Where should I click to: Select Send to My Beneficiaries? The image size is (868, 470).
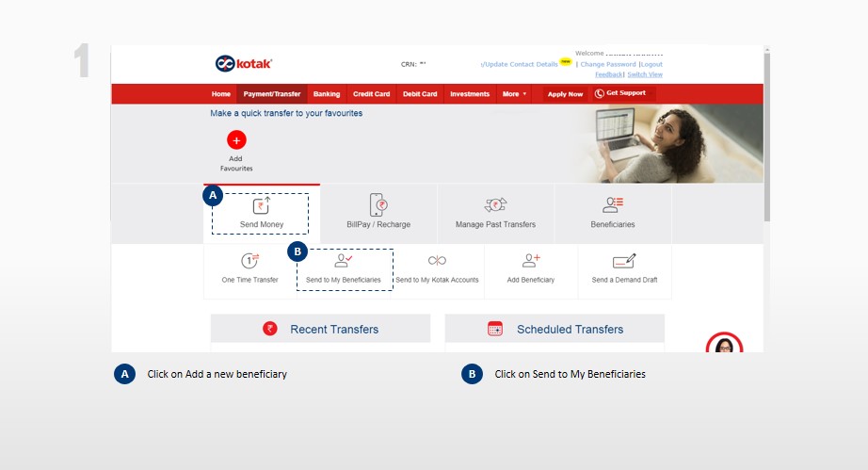(x=344, y=269)
